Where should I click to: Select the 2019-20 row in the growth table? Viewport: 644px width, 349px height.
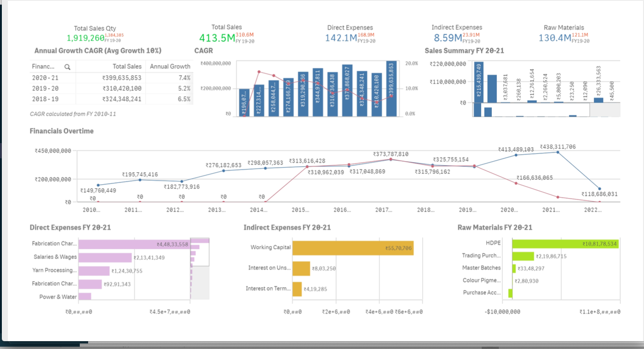(x=111, y=88)
